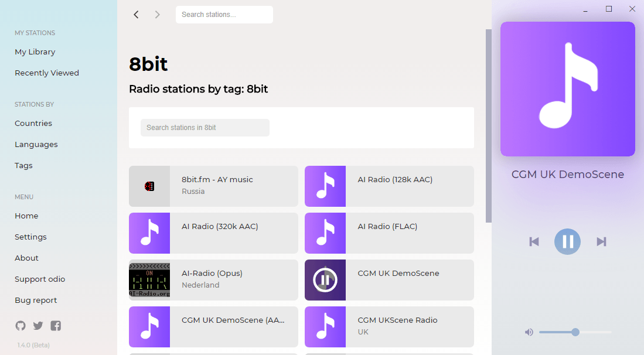Go back with the left arrow

coord(136,15)
